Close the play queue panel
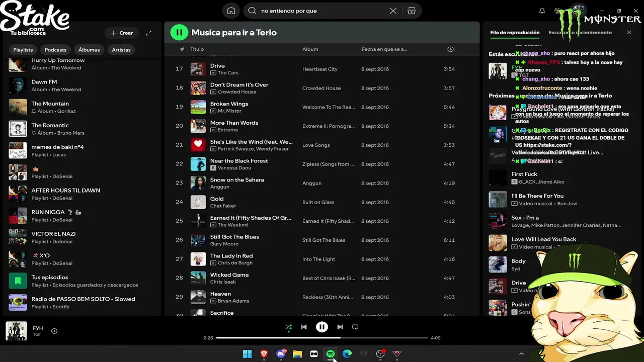Screen dimensions: 644x362 click(x=629, y=32)
